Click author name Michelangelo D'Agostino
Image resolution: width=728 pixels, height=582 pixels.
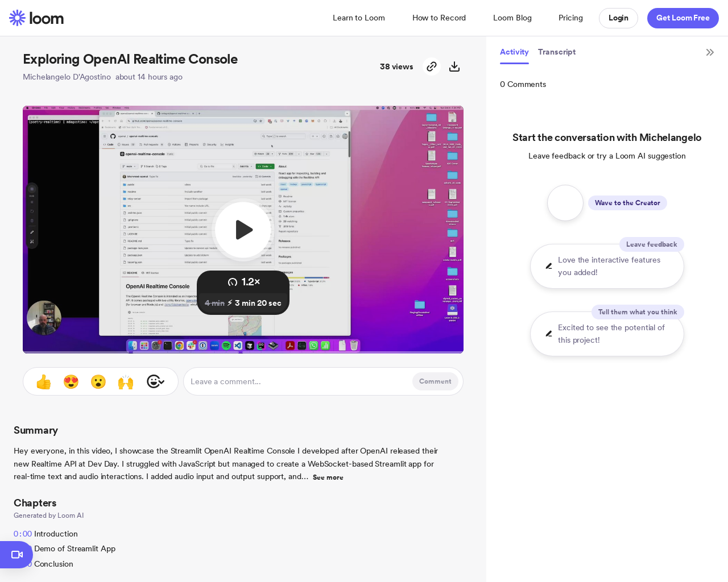coord(67,77)
